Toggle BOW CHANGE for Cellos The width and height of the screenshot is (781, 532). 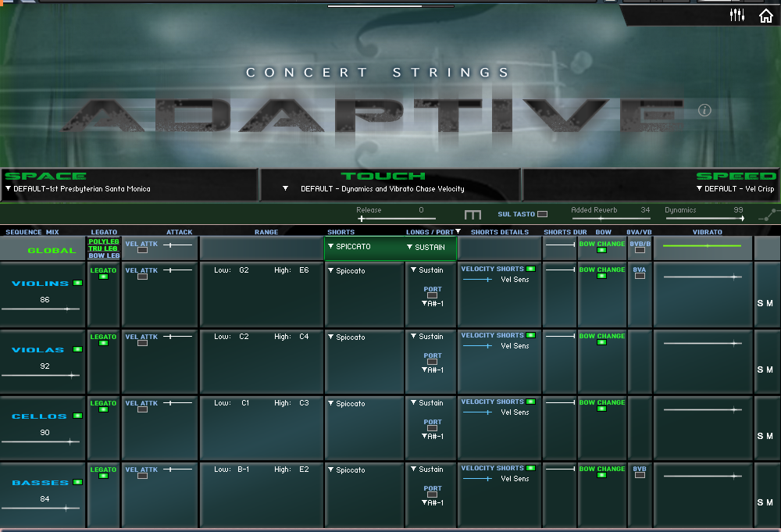601,409
